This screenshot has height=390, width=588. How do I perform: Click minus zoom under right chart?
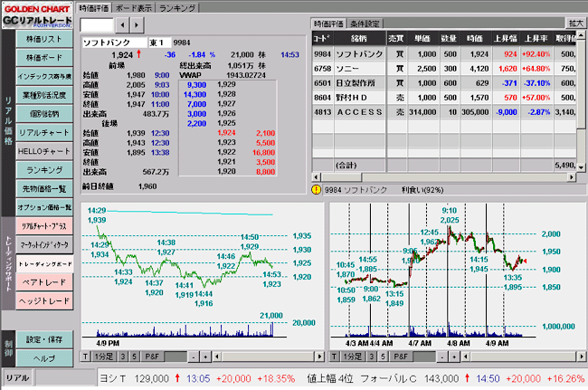pos(441,357)
